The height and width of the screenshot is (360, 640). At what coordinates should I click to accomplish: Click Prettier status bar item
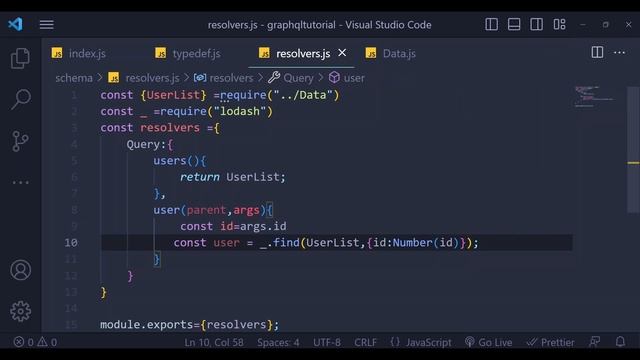pos(550,342)
